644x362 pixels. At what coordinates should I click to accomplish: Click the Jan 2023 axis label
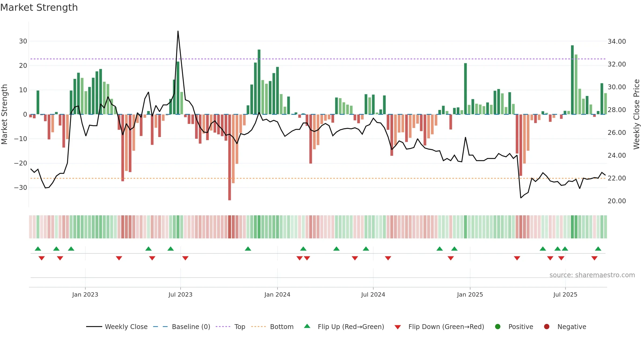[85, 295]
